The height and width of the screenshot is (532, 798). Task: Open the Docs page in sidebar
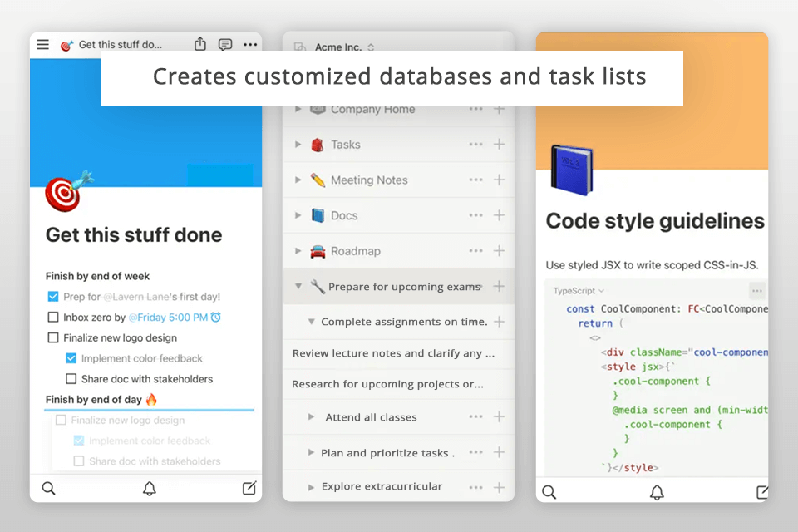tap(344, 216)
